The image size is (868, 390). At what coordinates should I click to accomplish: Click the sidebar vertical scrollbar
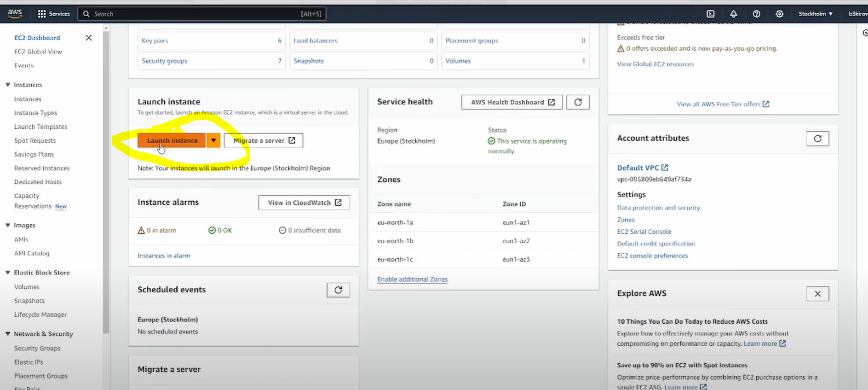[106, 182]
